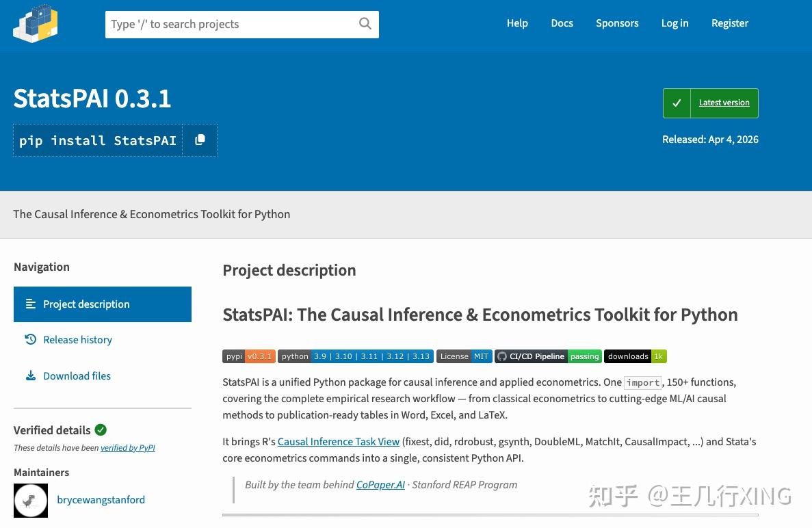Click the downloads 1k badge

point(636,356)
